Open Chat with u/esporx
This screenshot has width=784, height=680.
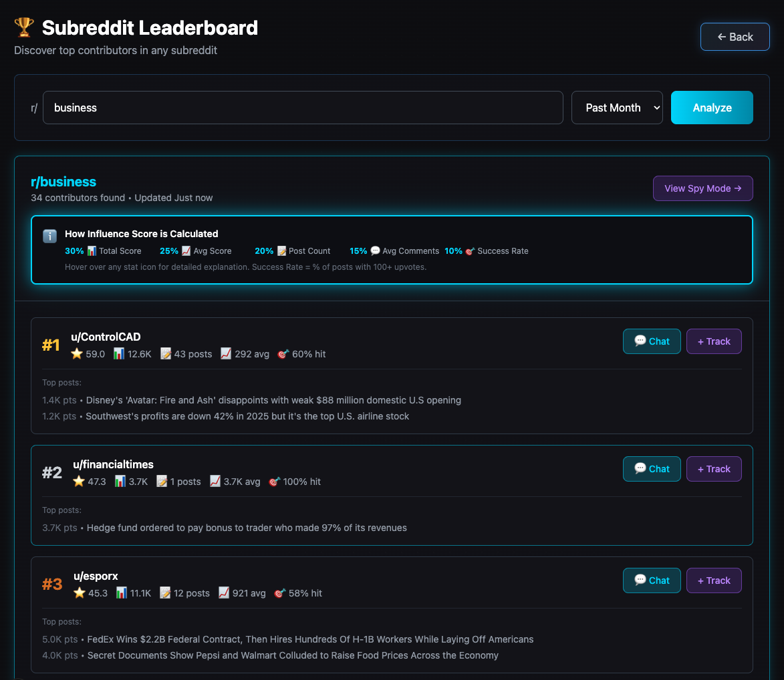[x=652, y=580]
